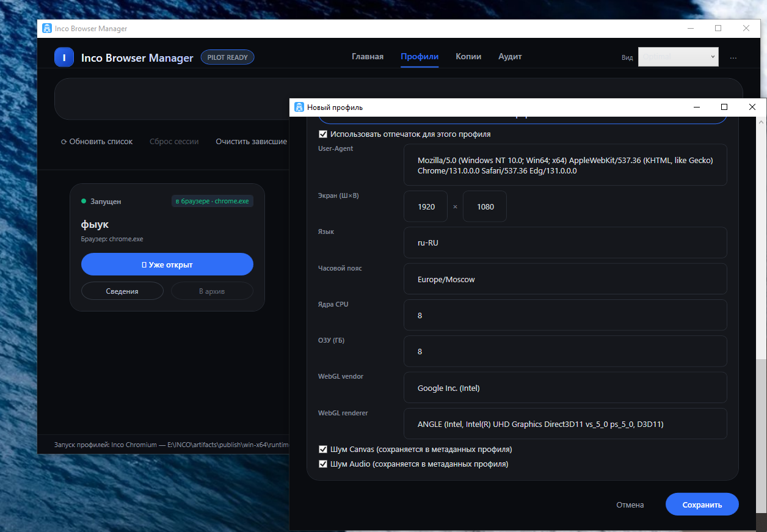The image size is (767, 532).
Task: Toggle Шум Canvas checkbox
Action: point(323,449)
